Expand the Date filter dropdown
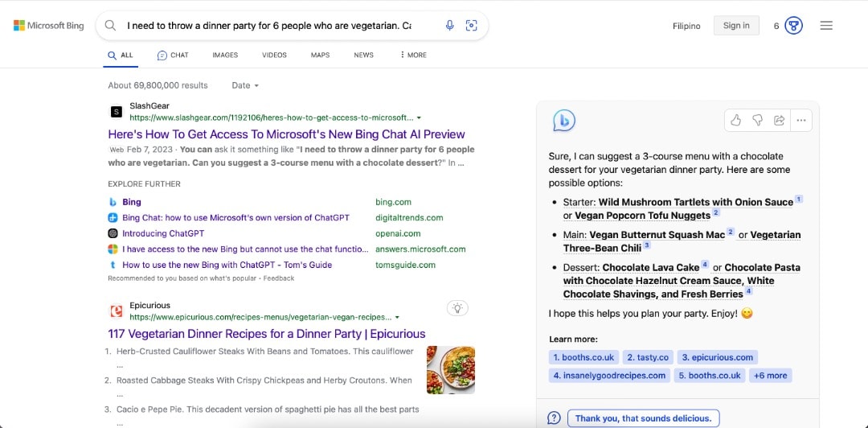This screenshot has height=428, width=868. tap(246, 85)
